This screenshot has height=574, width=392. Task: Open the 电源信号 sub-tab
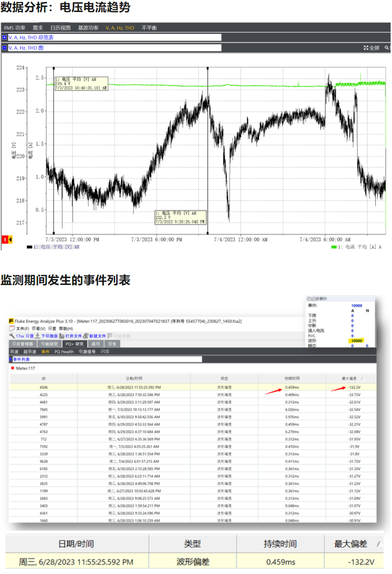[87, 352]
